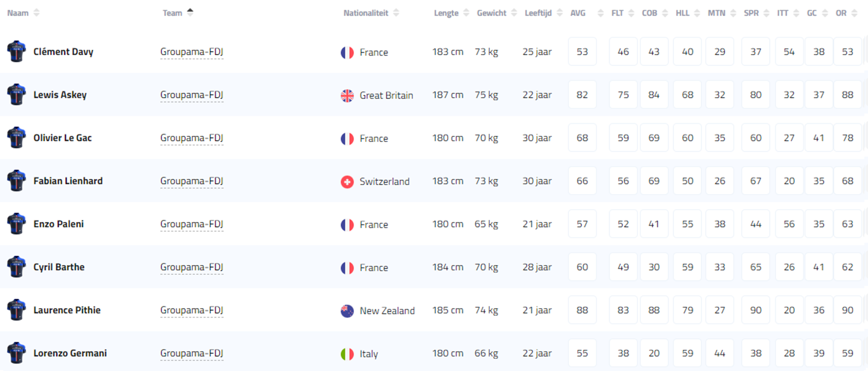
Task: Click Laurence Pithie's AVG rating box 88
Action: click(x=582, y=310)
